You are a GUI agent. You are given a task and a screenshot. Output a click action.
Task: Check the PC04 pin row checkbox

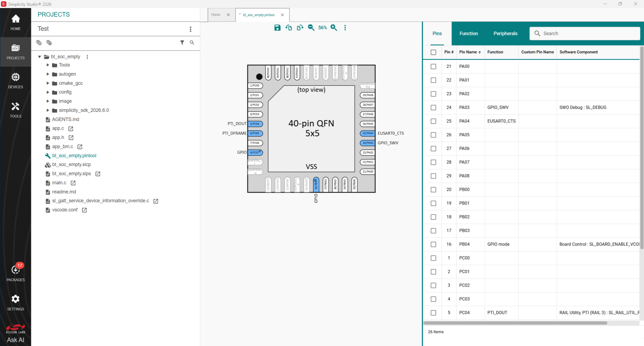click(433, 313)
